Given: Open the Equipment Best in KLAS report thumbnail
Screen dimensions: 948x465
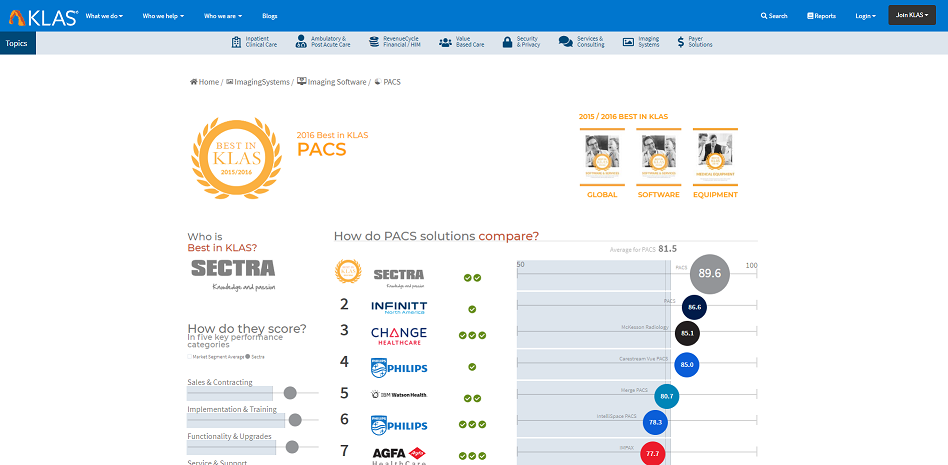Looking at the screenshot, I should point(715,157).
